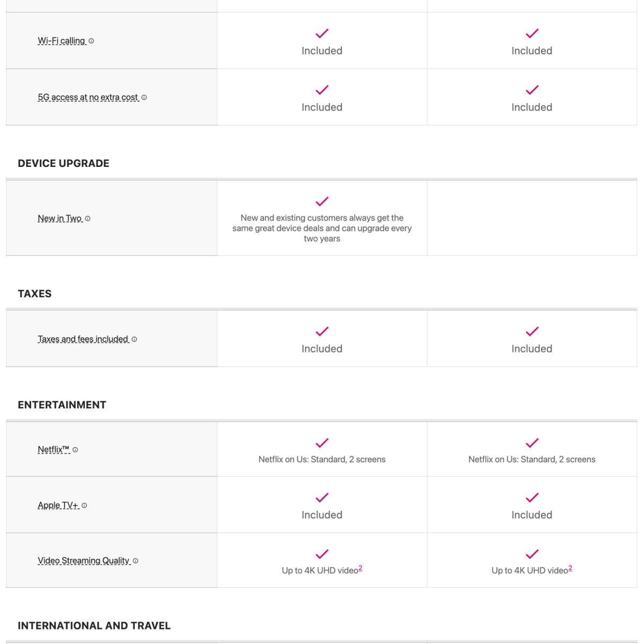Viewport: 644px width, 644px height.
Task: Click info icon beside 5G access label
Action: pos(144,98)
